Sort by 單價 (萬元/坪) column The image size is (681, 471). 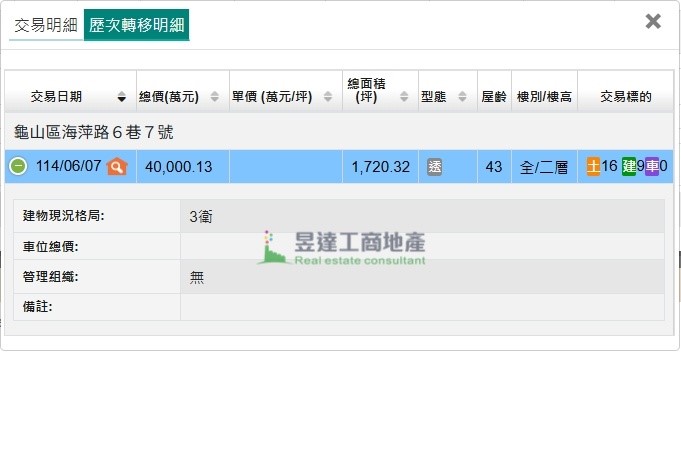[x=285, y=97]
